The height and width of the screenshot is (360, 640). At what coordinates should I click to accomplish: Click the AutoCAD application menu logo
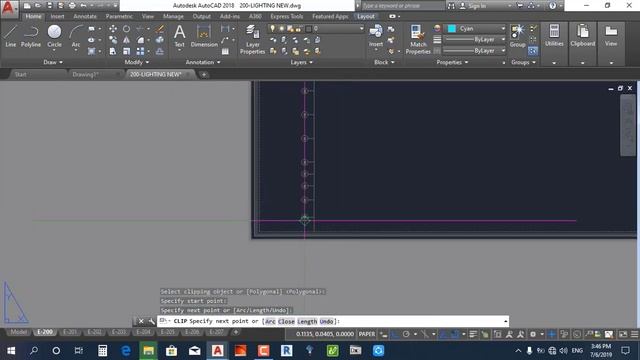(x=9, y=8)
